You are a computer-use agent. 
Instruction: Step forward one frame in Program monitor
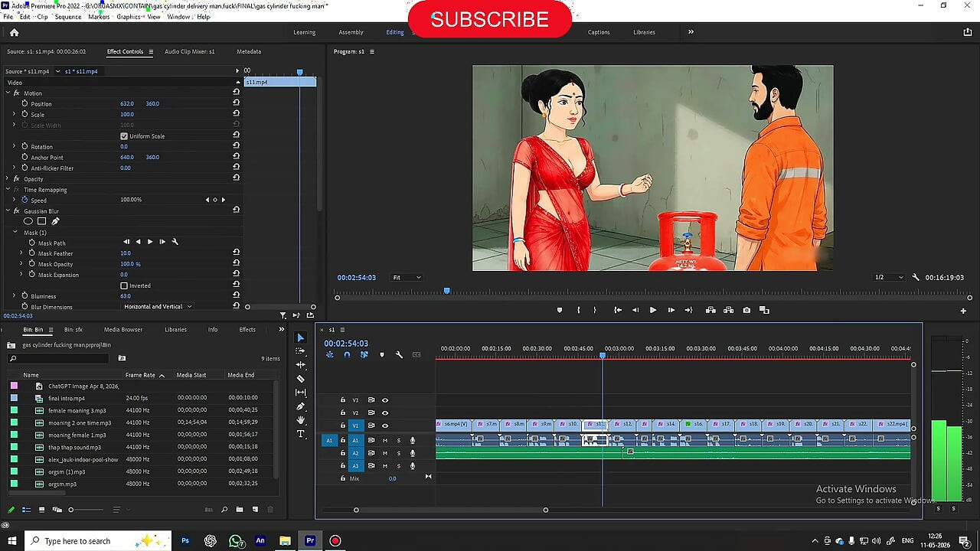click(x=671, y=310)
